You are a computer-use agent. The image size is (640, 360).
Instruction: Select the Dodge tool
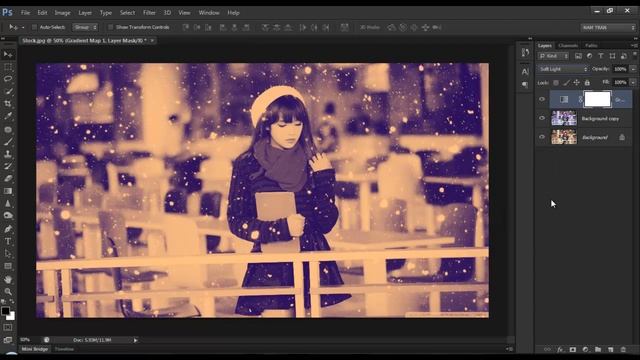click(8, 216)
